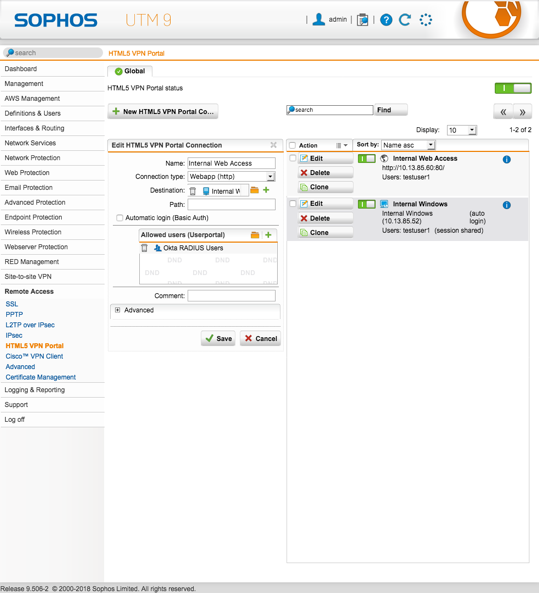
Task: Remove Okta RADIUS Users with trash icon
Action: coord(144,248)
